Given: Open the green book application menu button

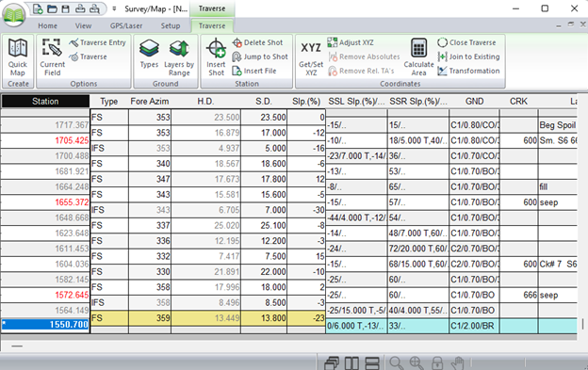Looking at the screenshot, I should point(14,15).
